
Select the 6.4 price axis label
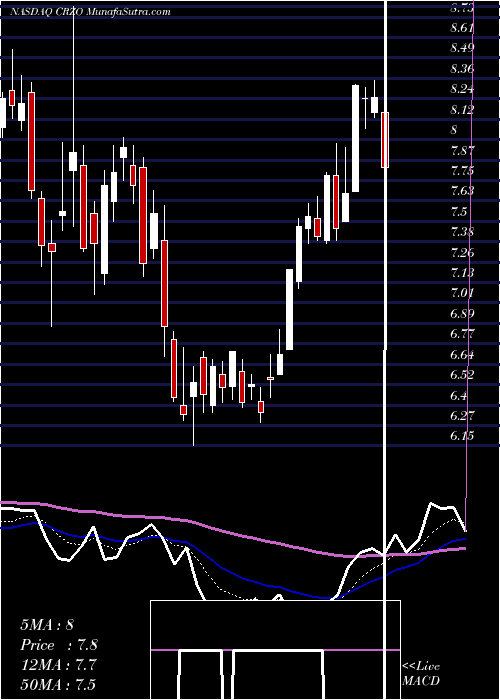point(459,396)
